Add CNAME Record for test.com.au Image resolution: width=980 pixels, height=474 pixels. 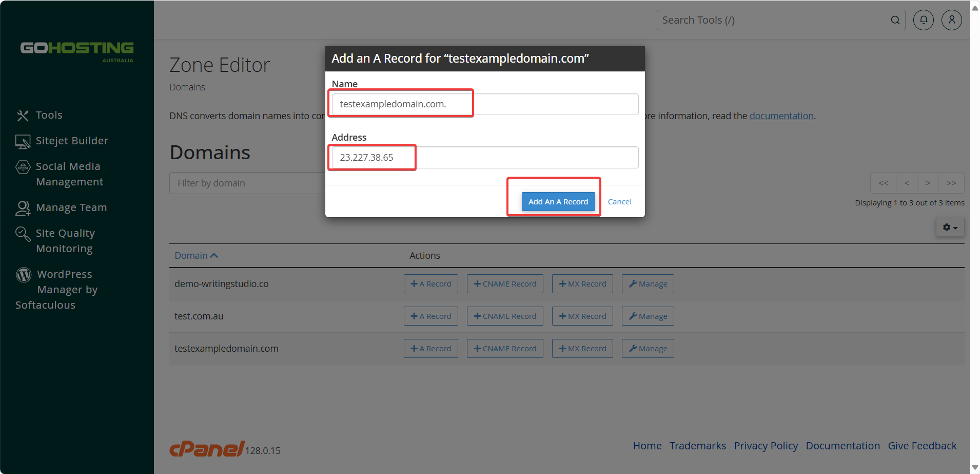click(x=505, y=316)
